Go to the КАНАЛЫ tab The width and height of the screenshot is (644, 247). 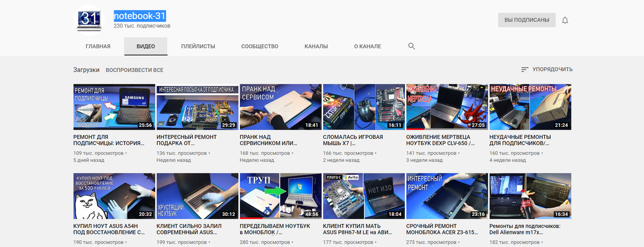tap(316, 47)
